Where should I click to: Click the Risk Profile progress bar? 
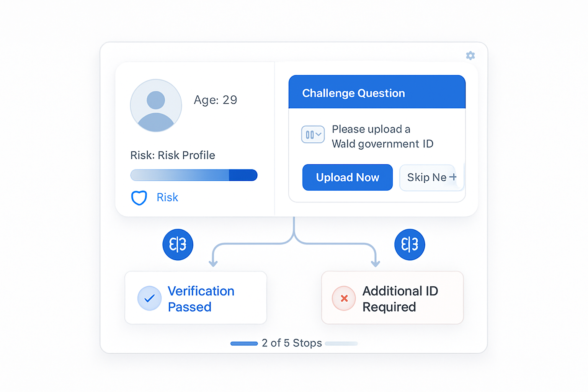coord(194,175)
